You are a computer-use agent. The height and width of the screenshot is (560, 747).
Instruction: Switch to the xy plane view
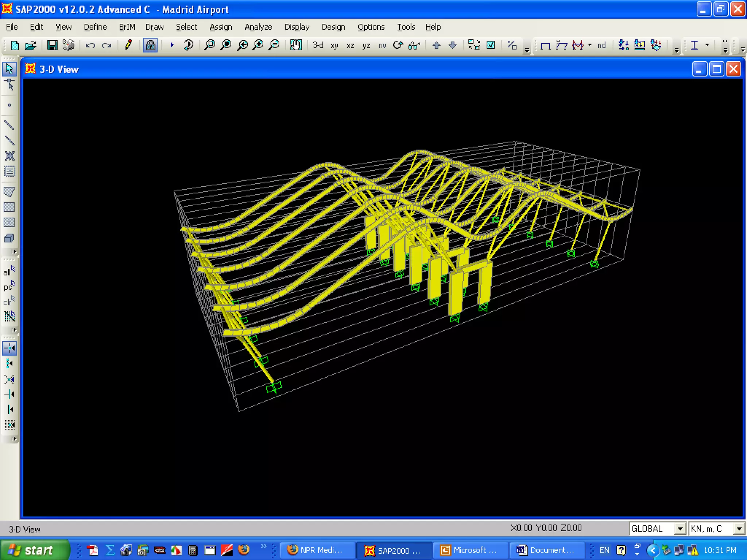(x=334, y=46)
